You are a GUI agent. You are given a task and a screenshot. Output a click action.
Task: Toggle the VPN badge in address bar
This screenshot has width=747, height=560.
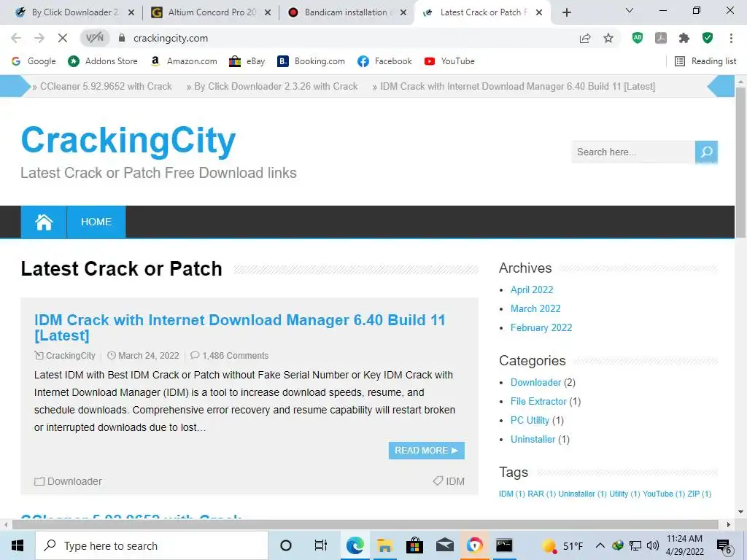94,38
